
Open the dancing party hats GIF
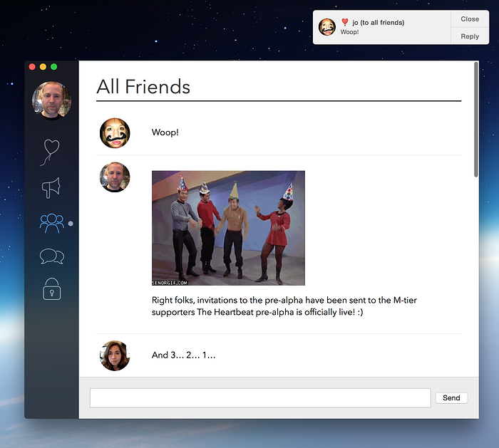click(x=228, y=228)
